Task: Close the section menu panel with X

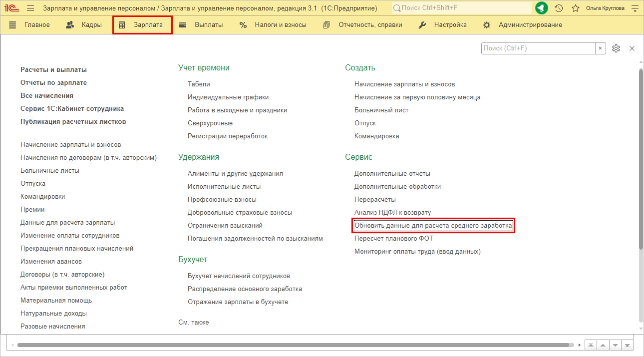Action: (x=632, y=48)
